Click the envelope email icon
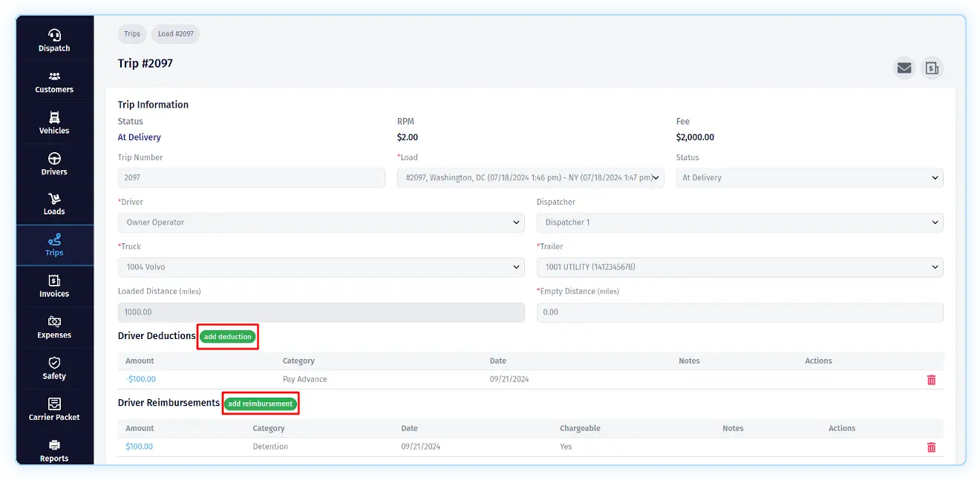Image resolution: width=980 pixels, height=480 pixels. click(x=904, y=68)
